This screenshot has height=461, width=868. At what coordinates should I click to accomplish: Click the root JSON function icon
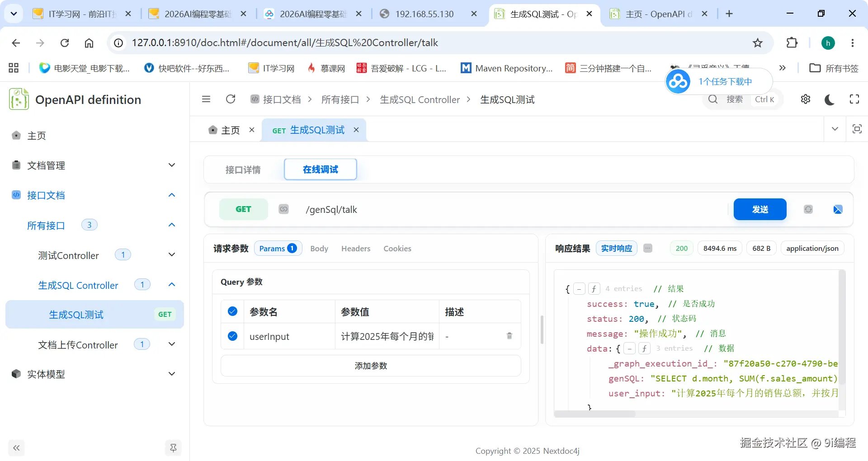(594, 289)
